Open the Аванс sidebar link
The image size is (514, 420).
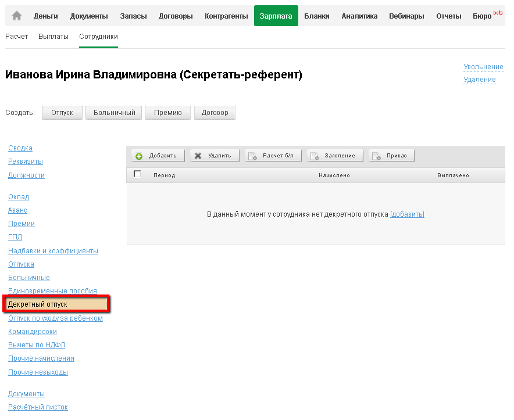pos(17,210)
